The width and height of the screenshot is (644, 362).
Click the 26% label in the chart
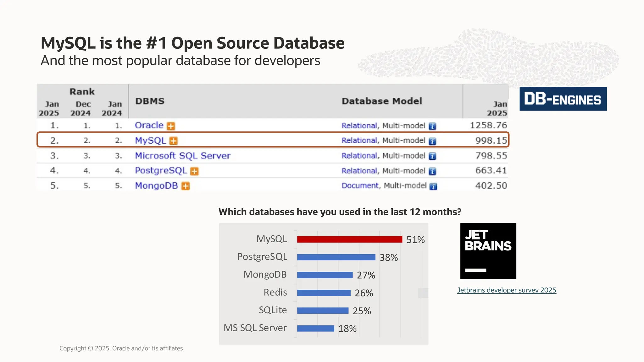364,293
